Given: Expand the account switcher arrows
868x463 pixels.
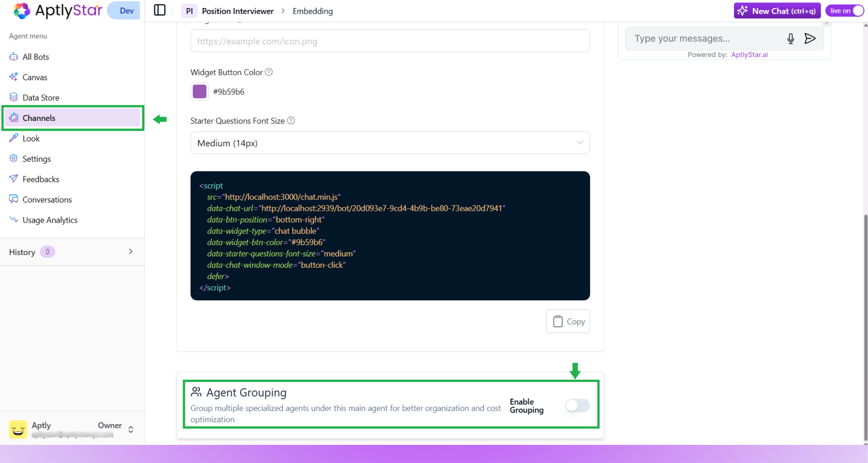Looking at the screenshot, I should [131, 430].
